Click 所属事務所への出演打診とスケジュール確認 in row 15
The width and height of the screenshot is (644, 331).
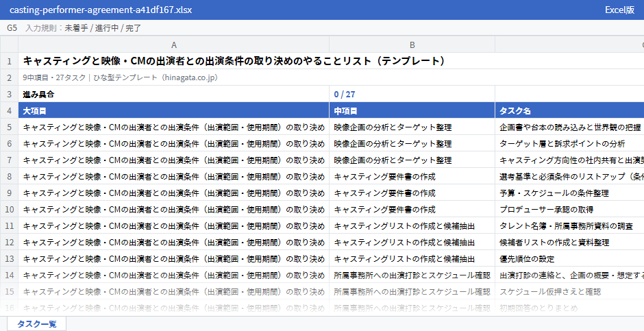412,291
